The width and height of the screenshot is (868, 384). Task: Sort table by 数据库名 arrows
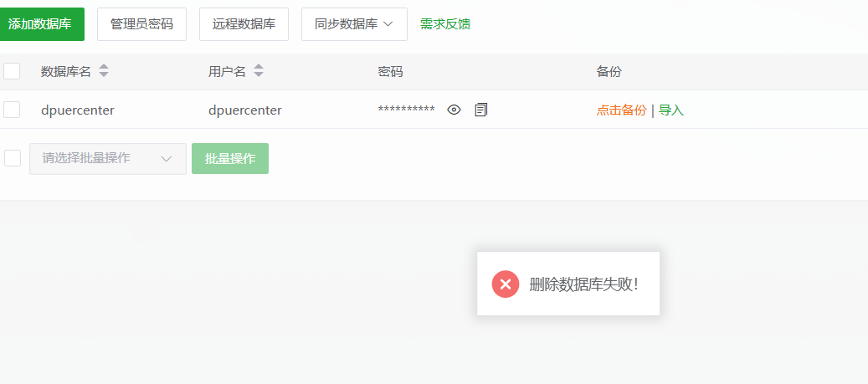104,71
